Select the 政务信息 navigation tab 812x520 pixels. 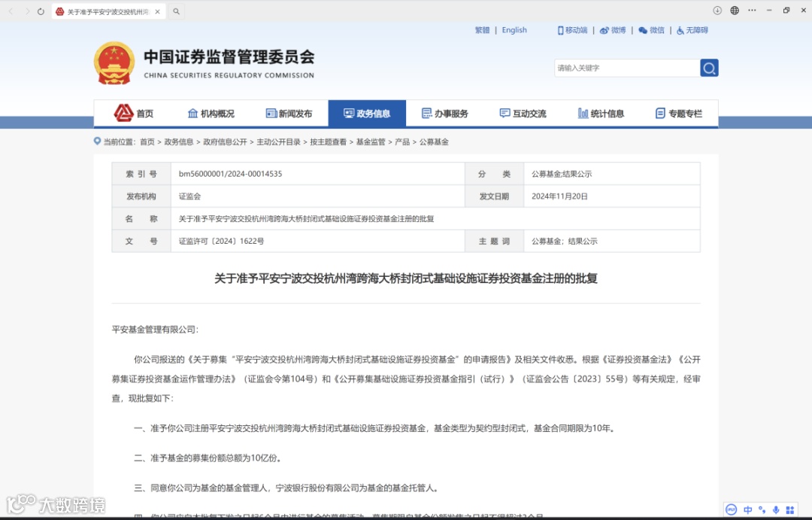point(367,114)
